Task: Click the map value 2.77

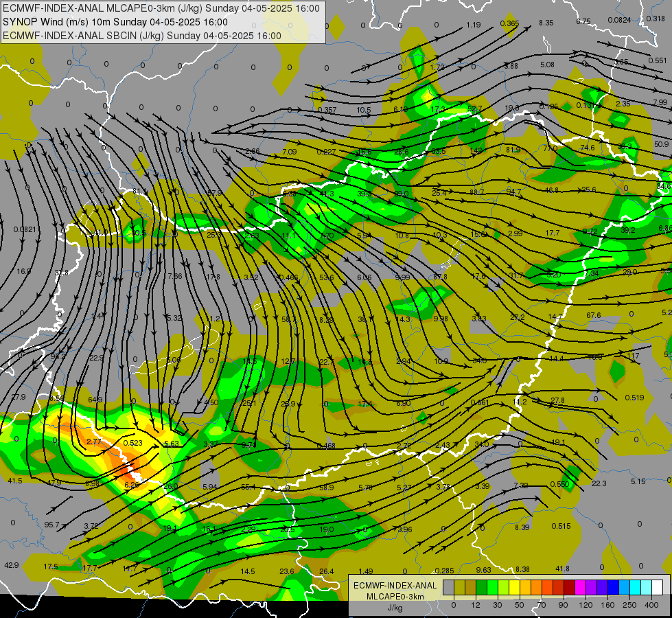Action: pyautogui.click(x=93, y=442)
